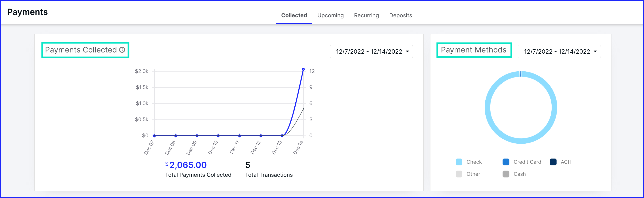Viewport: 644px width, 198px height.
Task: Click the Dec 14 peak data point
Action: click(303, 69)
